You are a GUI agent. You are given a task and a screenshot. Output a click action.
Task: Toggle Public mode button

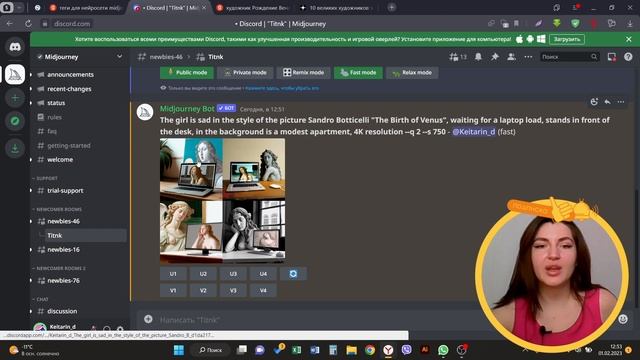click(x=187, y=73)
